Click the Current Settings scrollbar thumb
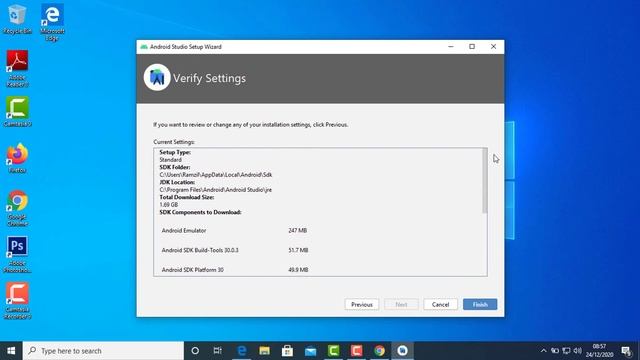 point(484,180)
